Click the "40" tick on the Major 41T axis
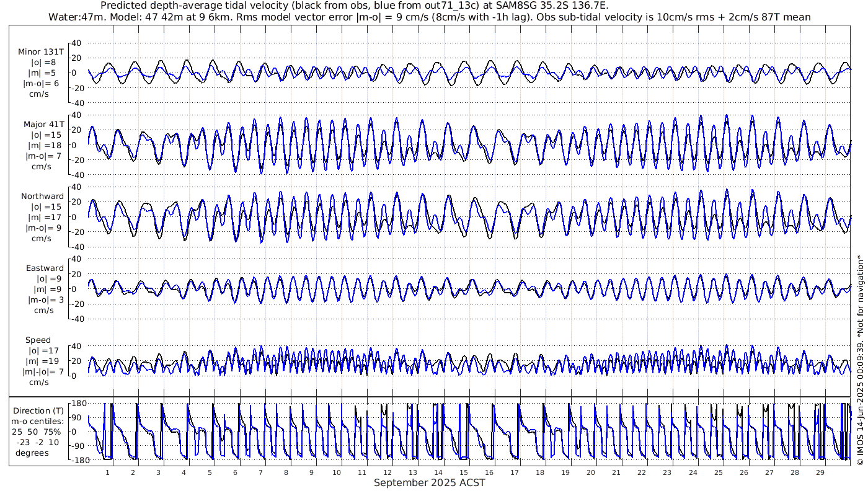The height and width of the screenshot is (496, 868). click(x=77, y=115)
